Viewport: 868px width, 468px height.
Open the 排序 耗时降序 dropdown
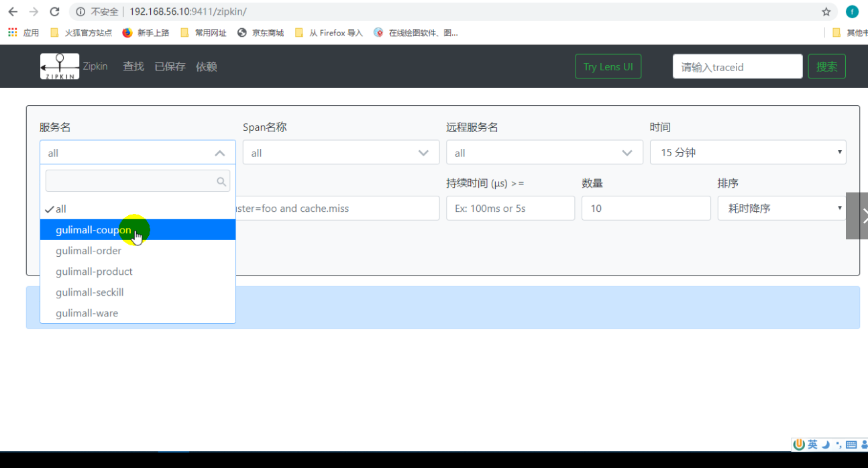(781, 208)
